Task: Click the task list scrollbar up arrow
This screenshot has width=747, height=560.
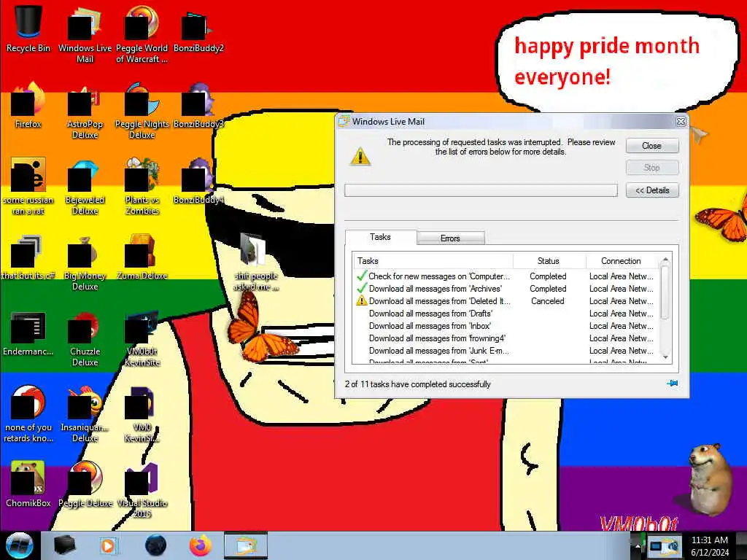Action: coord(665,260)
